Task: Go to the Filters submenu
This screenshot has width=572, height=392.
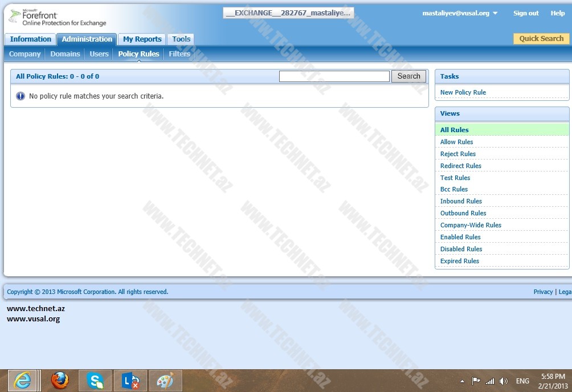Action: point(179,54)
